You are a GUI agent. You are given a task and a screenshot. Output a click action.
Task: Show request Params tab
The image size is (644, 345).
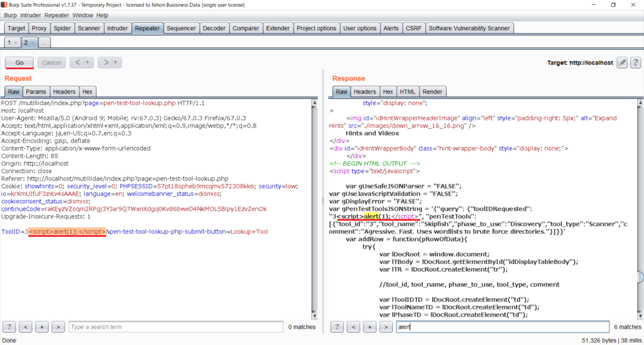[36, 91]
